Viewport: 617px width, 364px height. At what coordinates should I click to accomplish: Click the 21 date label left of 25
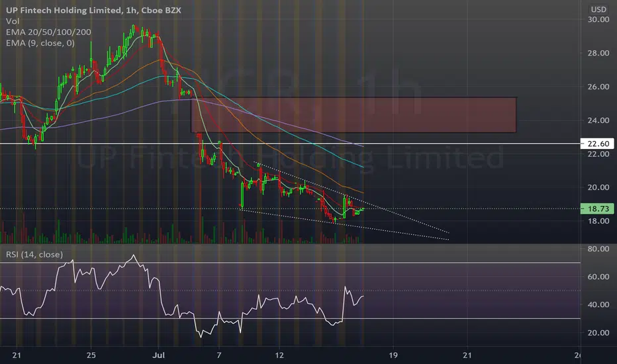[x=16, y=355]
